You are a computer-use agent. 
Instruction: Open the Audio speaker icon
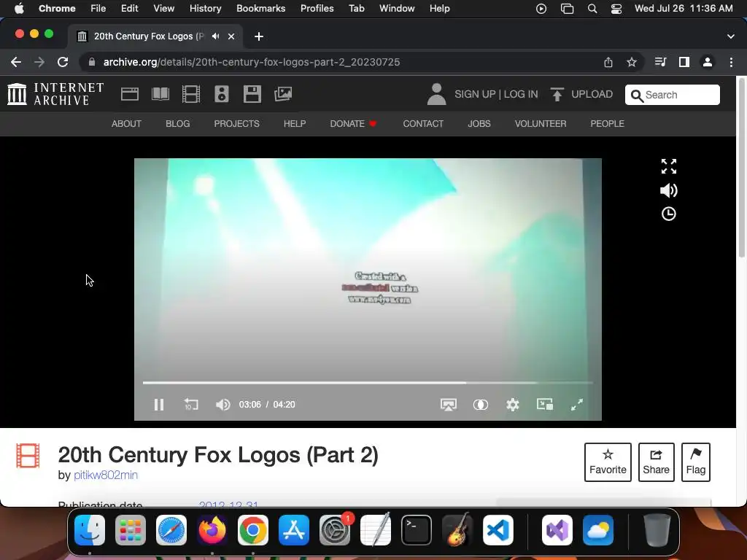tap(222, 94)
